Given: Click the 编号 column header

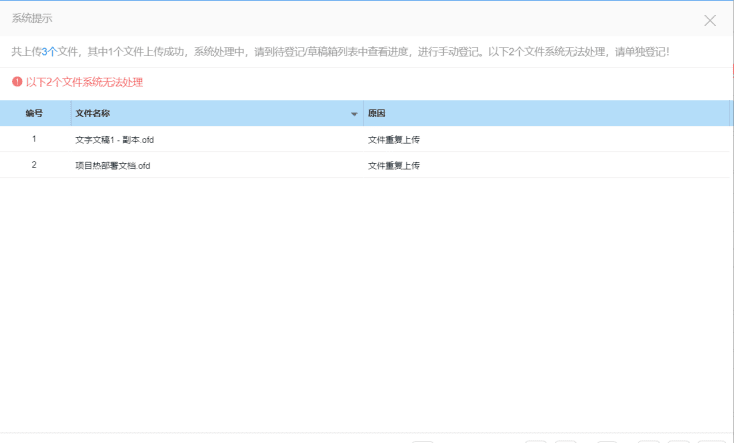Looking at the screenshot, I should click(34, 113).
